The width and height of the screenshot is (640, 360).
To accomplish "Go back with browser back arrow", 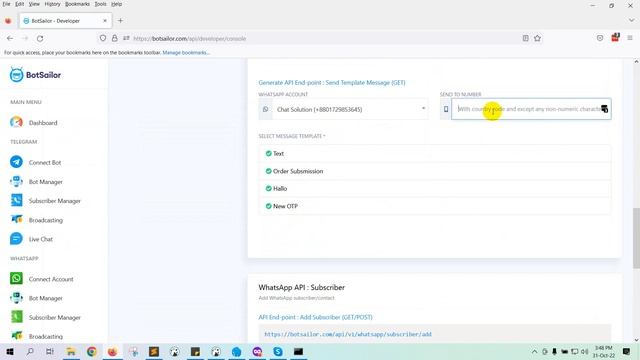I will tap(10, 38).
